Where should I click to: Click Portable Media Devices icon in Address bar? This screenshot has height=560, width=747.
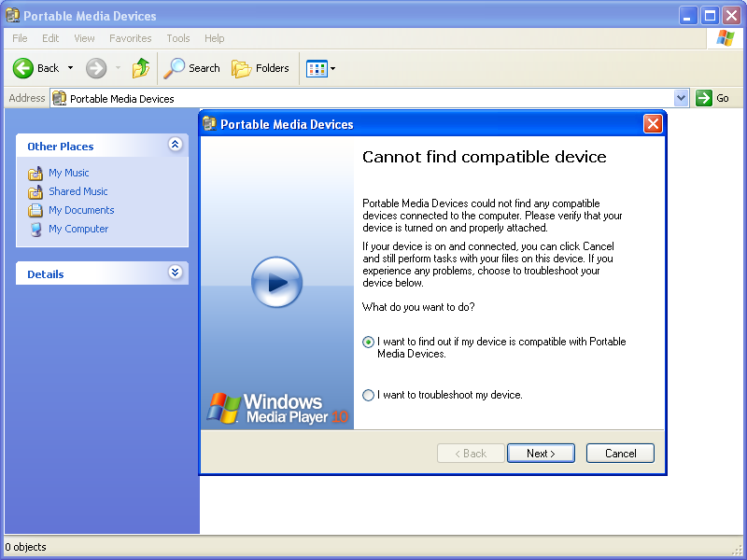[x=59, y=98]
